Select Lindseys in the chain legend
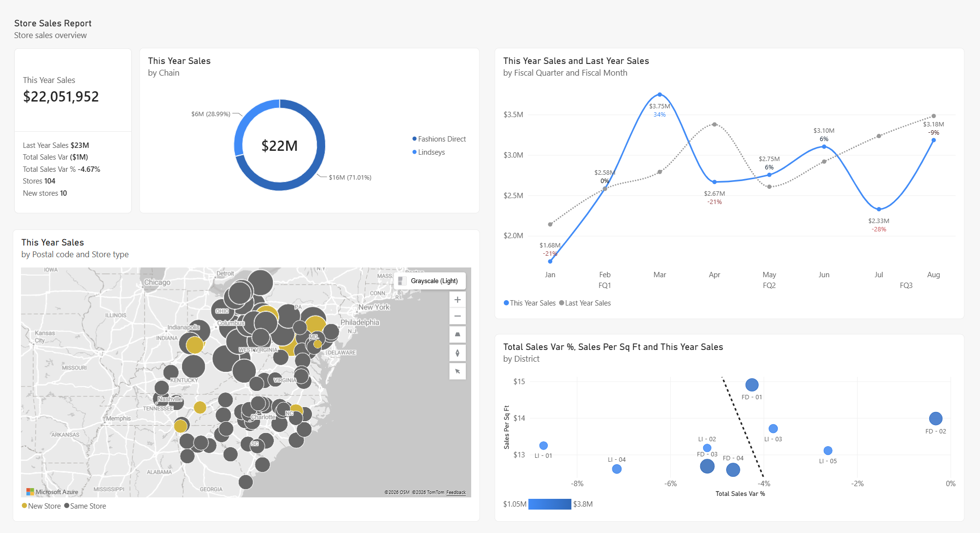 (429, 152)
